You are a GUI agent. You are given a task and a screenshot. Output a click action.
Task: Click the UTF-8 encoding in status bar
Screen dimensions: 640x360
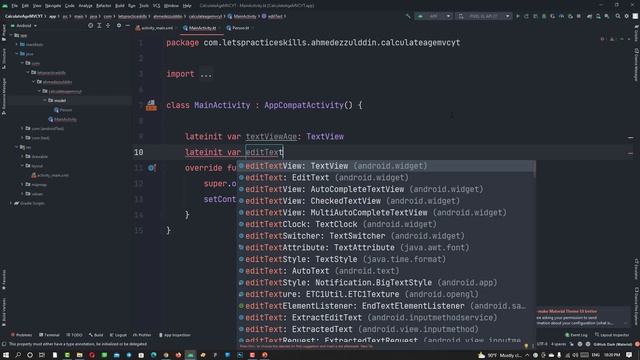(542, 344)
